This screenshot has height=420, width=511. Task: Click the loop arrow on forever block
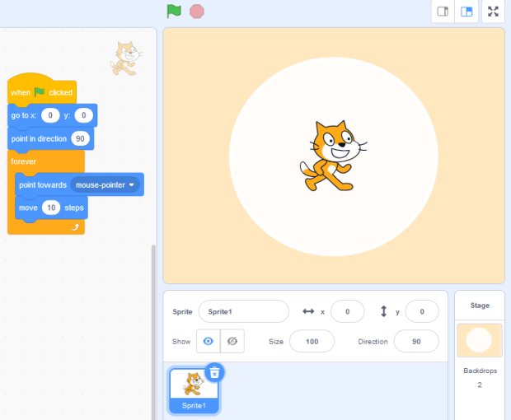pyautogui.click(x=75, y=226)
